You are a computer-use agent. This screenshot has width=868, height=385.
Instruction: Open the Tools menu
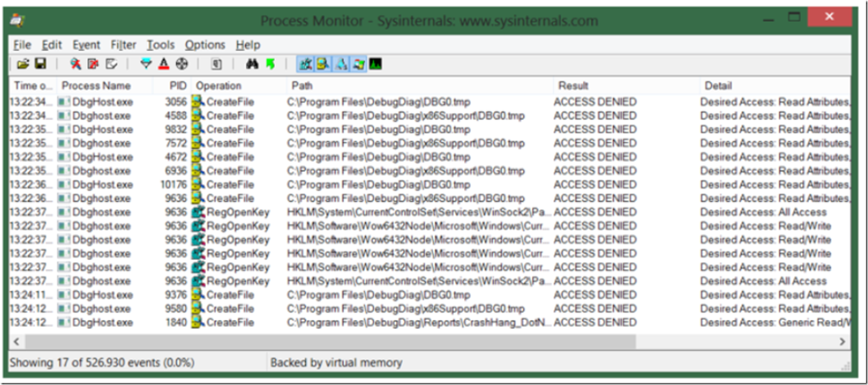click(x=161, y=45)
